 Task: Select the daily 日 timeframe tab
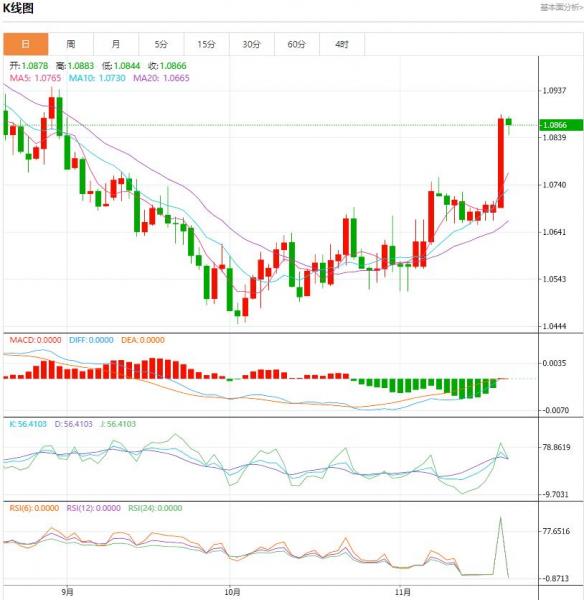click(26, 44)
